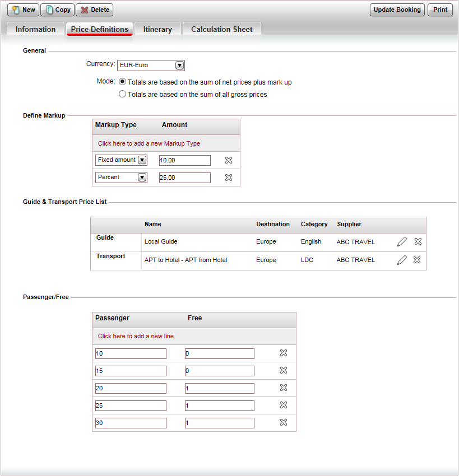Delete the Local Guide row

click(x=418, y=241)
